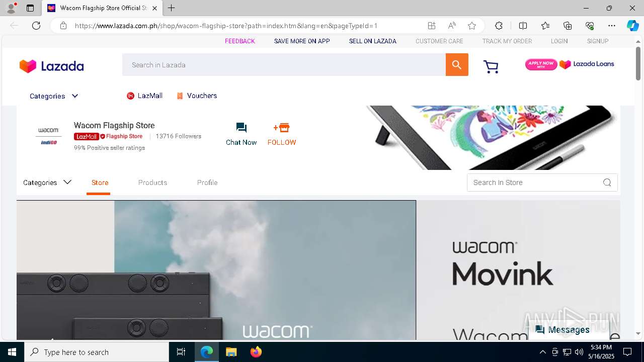Open CUSTOMER CARE menu
This screenshot has height=362, width=644.
pyautogui.click(x=439, y=41)
